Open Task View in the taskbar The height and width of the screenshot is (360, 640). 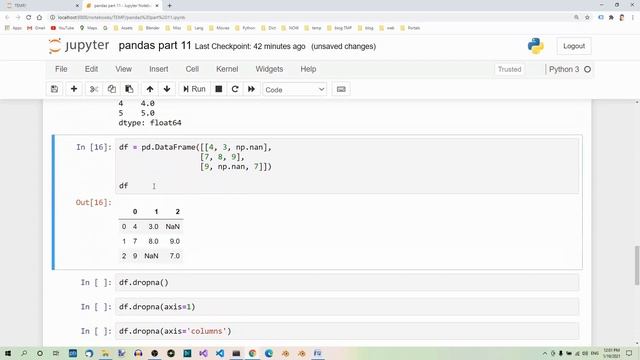coord(56,353)
